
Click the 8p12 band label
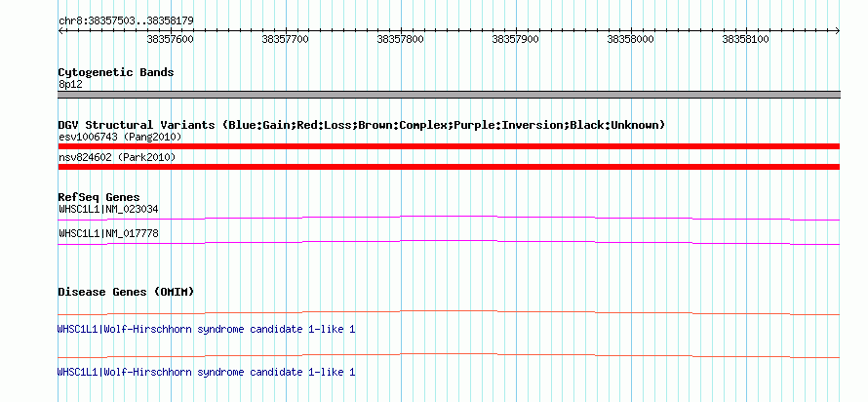point(70,85)
